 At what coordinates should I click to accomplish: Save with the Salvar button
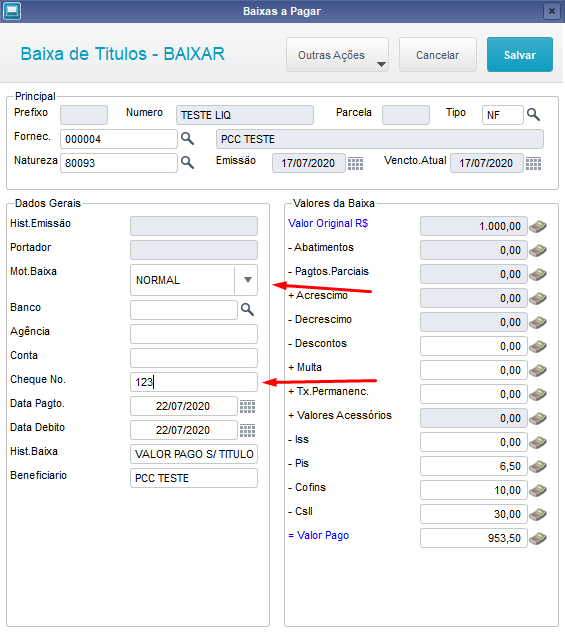click(520, 55)
